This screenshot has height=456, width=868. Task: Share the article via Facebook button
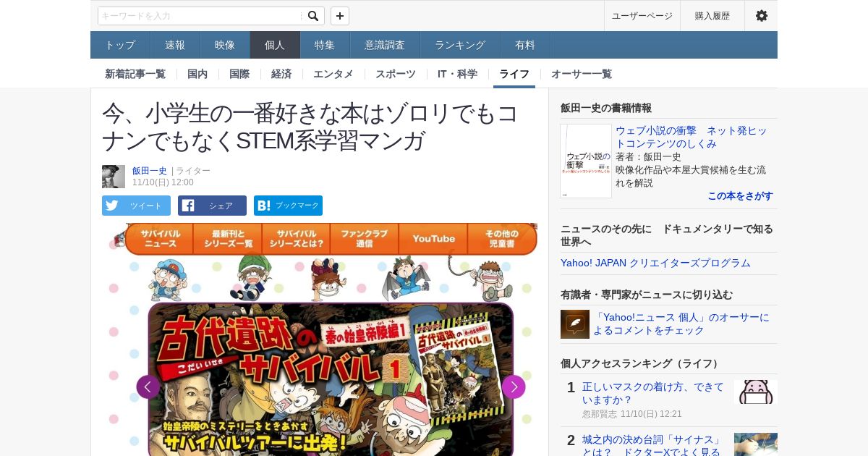[x=212, y=206]
